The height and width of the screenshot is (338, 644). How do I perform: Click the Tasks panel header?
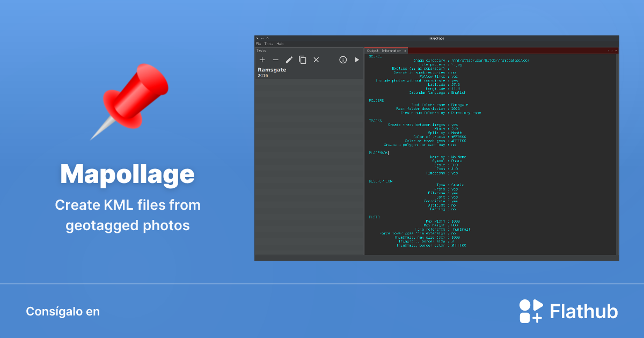[261, 50]
